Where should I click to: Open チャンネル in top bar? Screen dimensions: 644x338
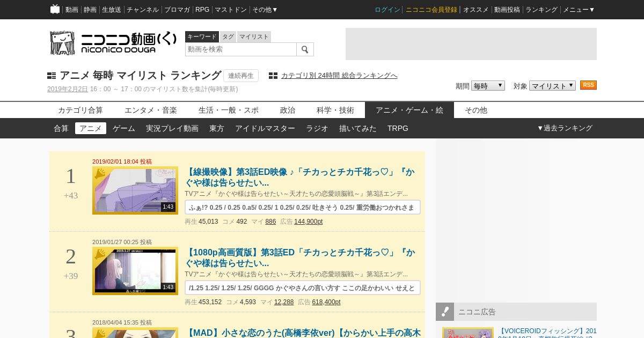143,10
